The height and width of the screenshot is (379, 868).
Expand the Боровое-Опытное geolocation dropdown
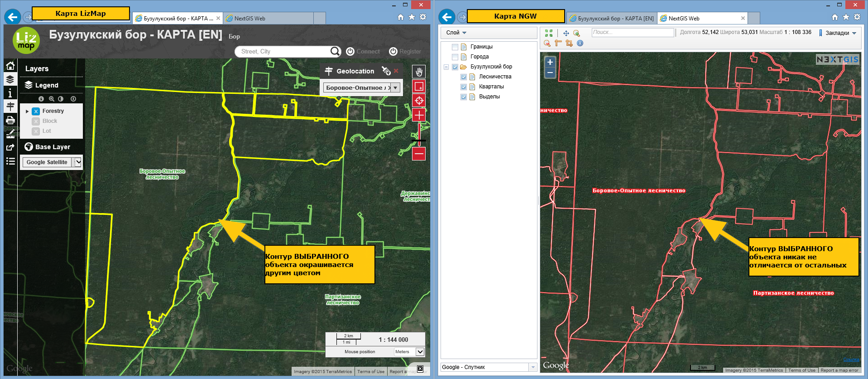click(395, 87)
